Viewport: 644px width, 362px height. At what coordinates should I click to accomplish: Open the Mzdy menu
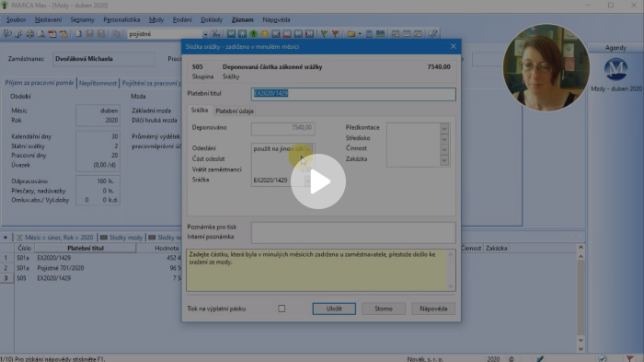(x=156, y=19)
